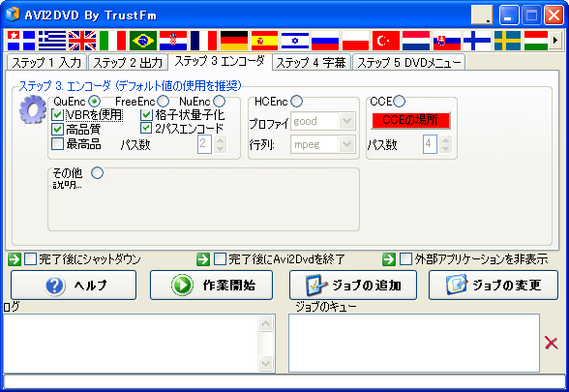Click green arrow beside hide external apps
Screen dimensions: 569x392
389,259
